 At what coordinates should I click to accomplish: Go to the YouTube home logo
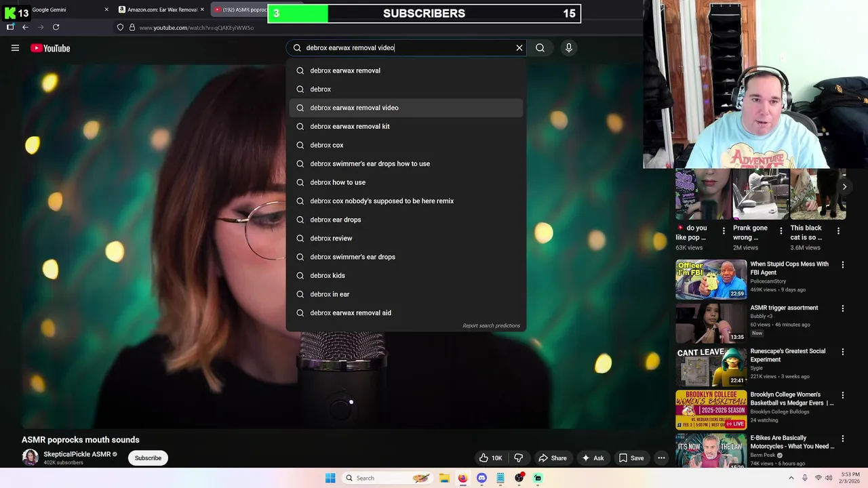(50, 48)
